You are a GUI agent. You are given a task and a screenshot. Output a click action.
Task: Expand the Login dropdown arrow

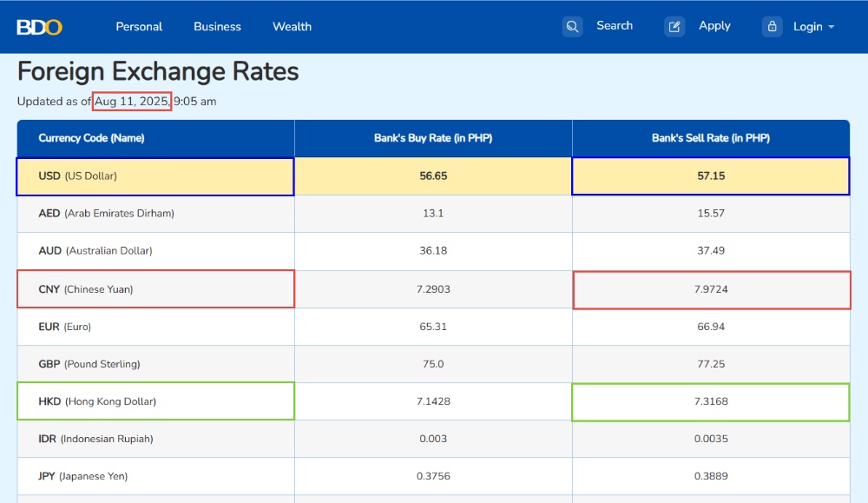pyautogui.click(x=831, y=27)
